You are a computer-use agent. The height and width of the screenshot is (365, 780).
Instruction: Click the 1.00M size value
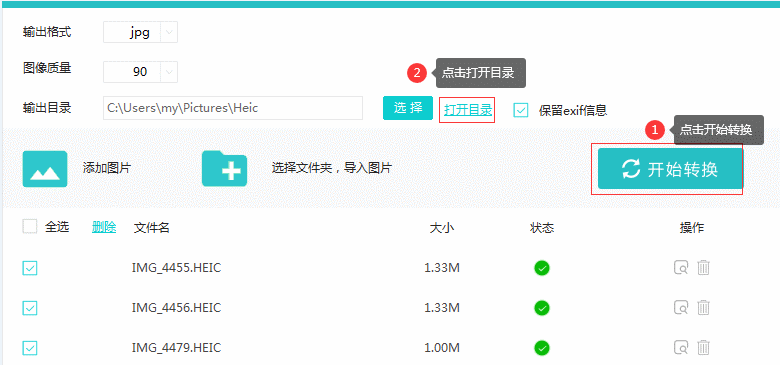(442, 348)
